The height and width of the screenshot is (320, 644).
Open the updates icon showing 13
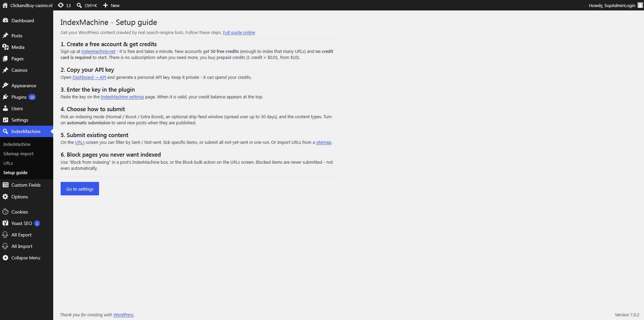pos(61,5)
